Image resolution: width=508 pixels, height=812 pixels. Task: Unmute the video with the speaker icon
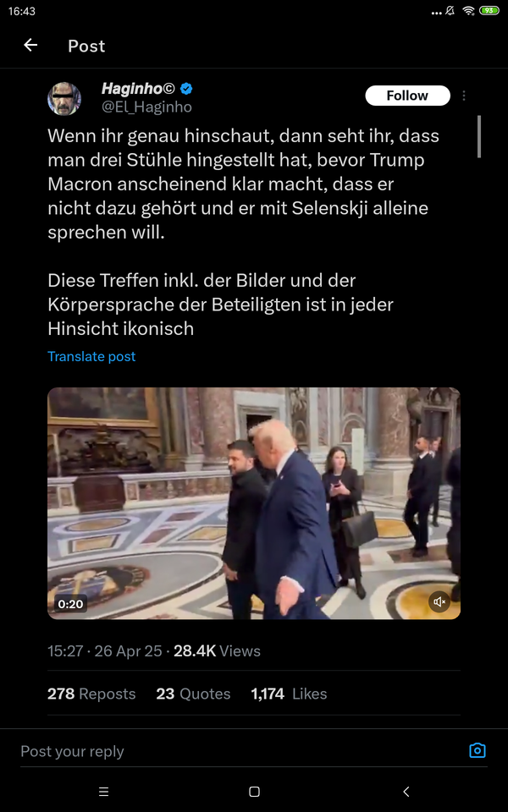[439, 601]
